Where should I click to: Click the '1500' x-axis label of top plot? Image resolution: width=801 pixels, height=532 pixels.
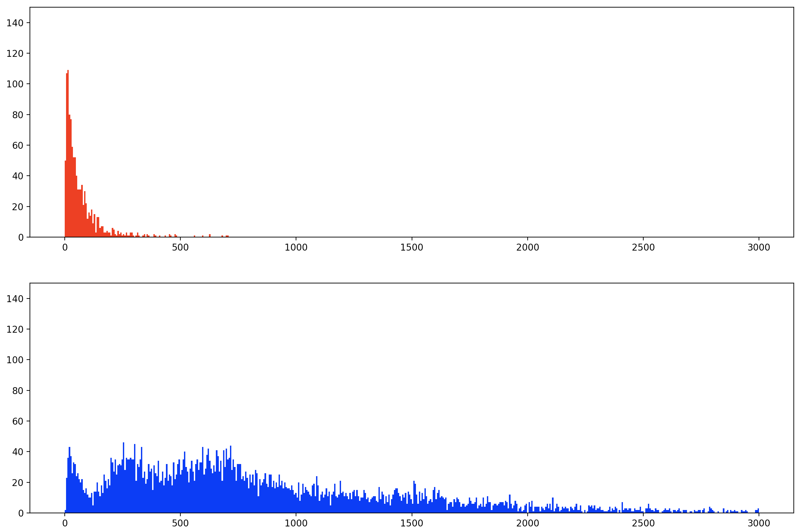click(x=412, y=248)
